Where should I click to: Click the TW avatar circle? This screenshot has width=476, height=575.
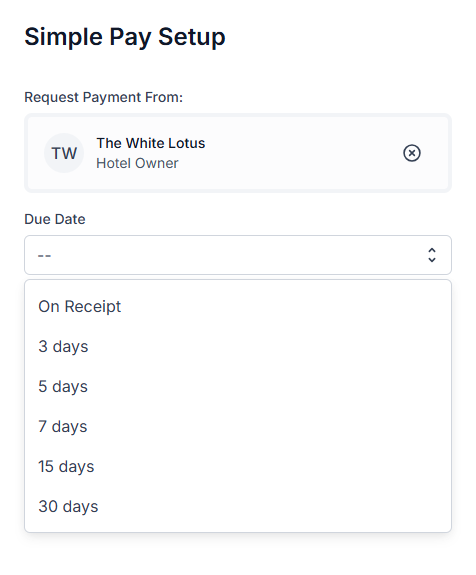pos(64,153)
